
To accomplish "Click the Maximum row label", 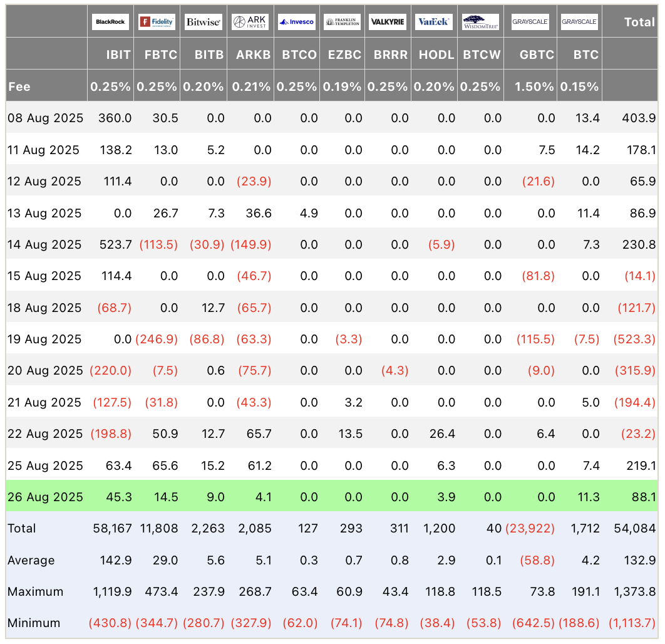I will (x=35, y=591).
